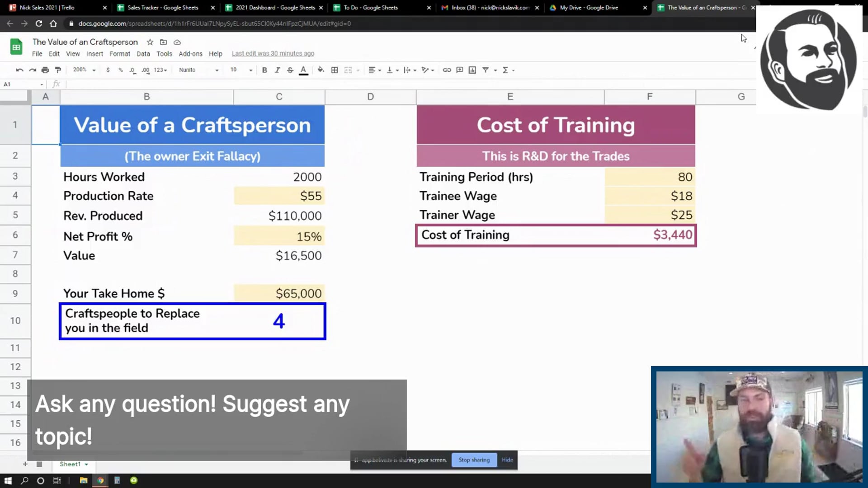
Task: Set text color with the text color icon
Action: pyautogui.click(x=303, y=70)
